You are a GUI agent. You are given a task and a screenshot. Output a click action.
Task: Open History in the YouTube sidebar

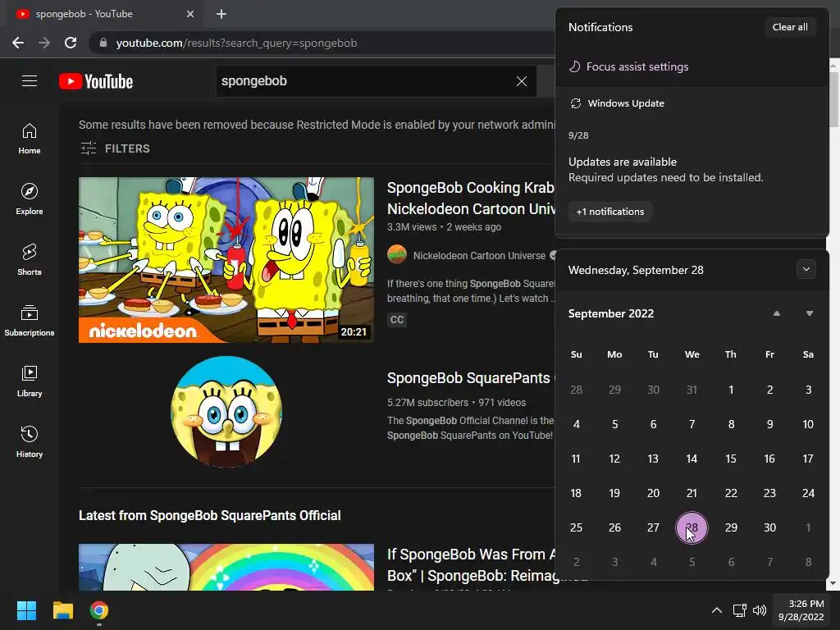tap(30, 442)
